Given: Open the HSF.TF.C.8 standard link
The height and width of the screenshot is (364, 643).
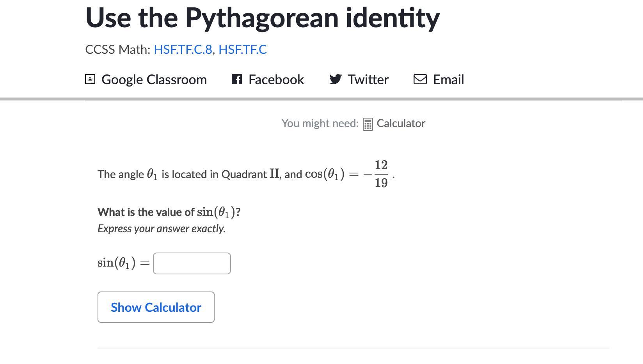Looking at the screenshot, I should (183, 49).
